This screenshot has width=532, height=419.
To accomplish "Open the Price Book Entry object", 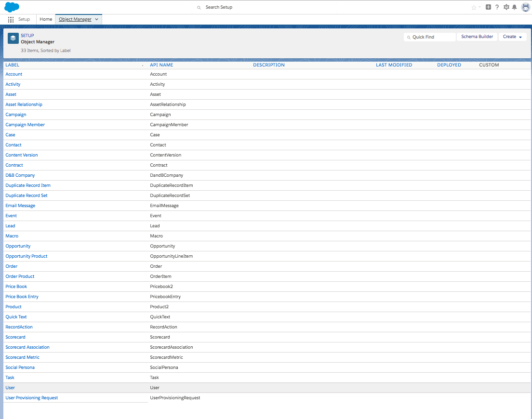I will (x=22, y=297).
